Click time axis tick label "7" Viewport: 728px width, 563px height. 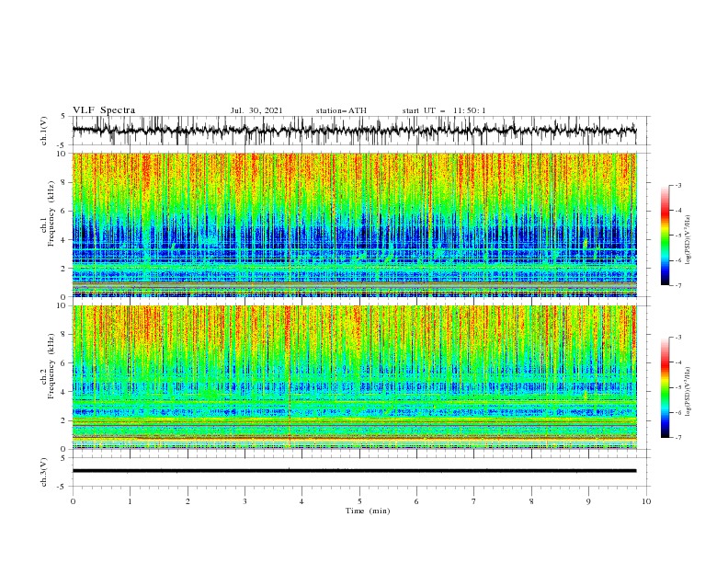click(474, 501)
